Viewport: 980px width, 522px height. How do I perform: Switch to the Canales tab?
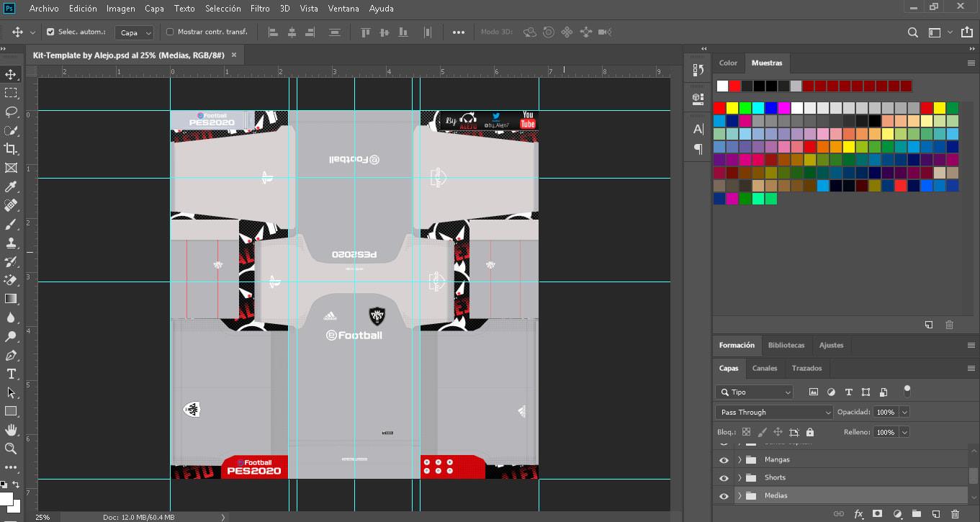pyautogui.click(x=765, y=368)
